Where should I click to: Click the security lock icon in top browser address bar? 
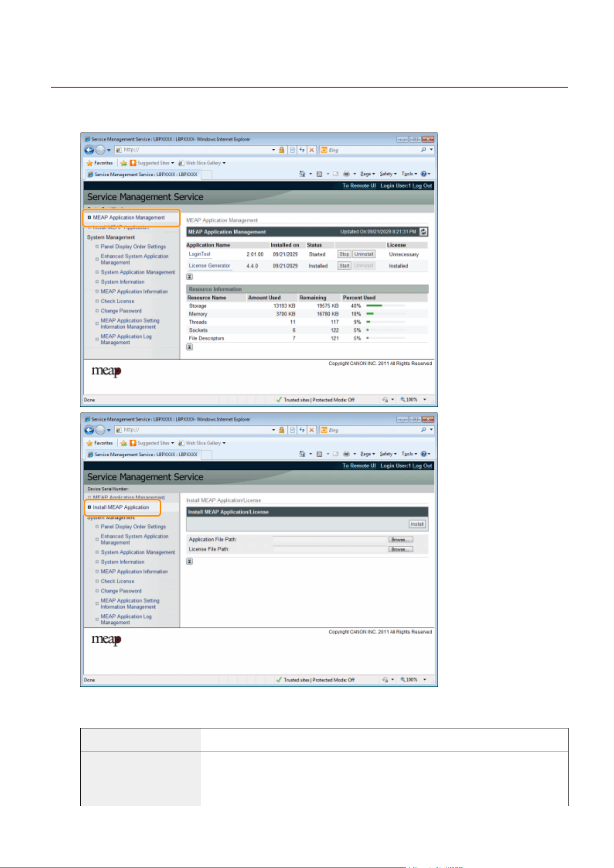281,150
